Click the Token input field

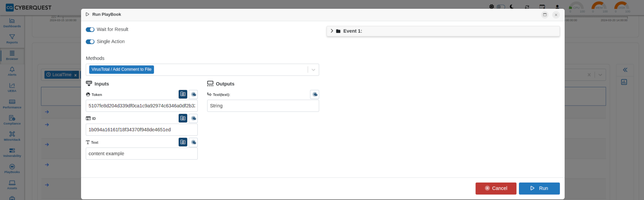tap(142, 106)
